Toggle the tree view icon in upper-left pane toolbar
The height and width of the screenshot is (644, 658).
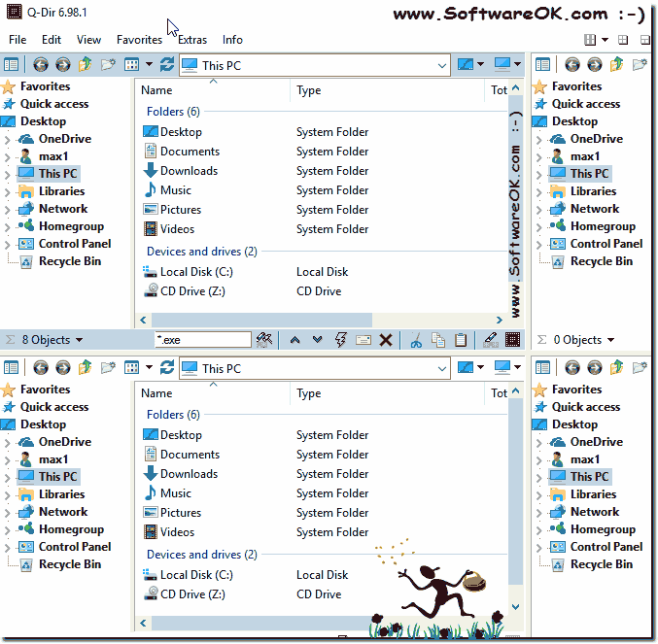point(11,65)
